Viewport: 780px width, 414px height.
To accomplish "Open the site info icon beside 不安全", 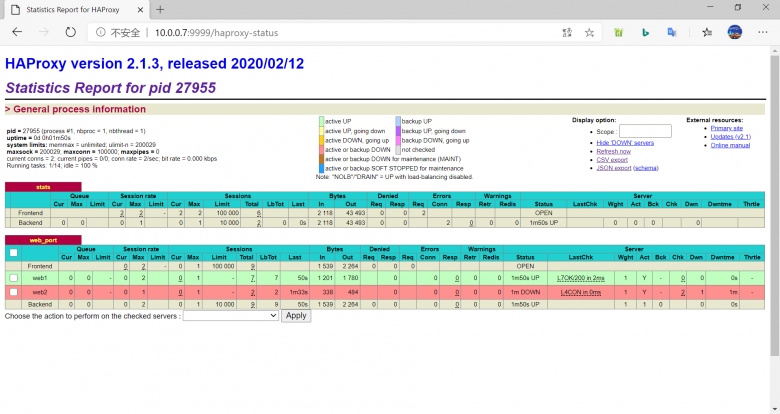I will point(100,32).
